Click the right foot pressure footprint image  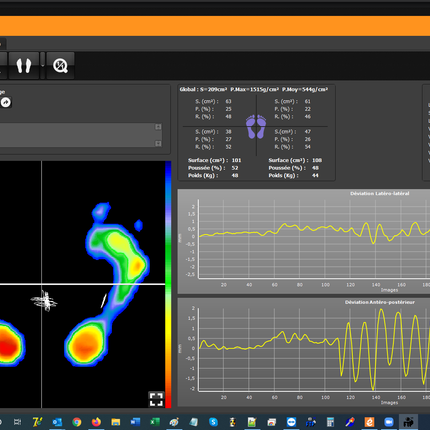pyautogui.click(x=107, y=283)
